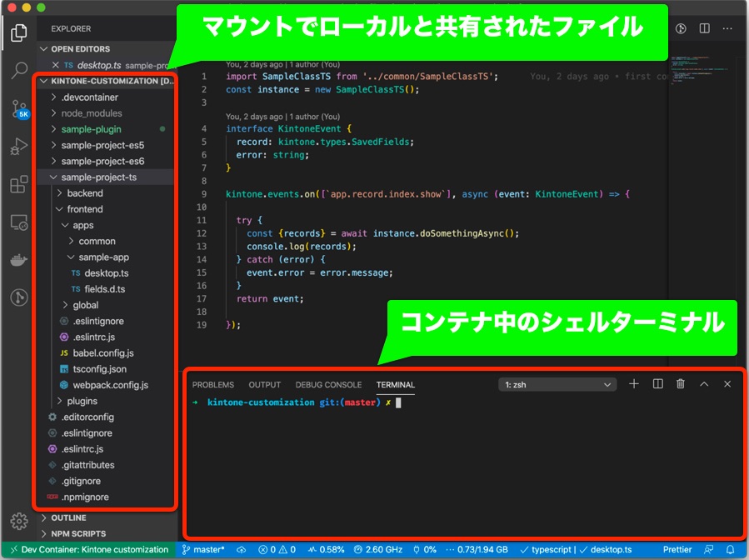Screen dimensions: 749x560
Task: Kill terminal with trash icon
Action: pos(681,383)
